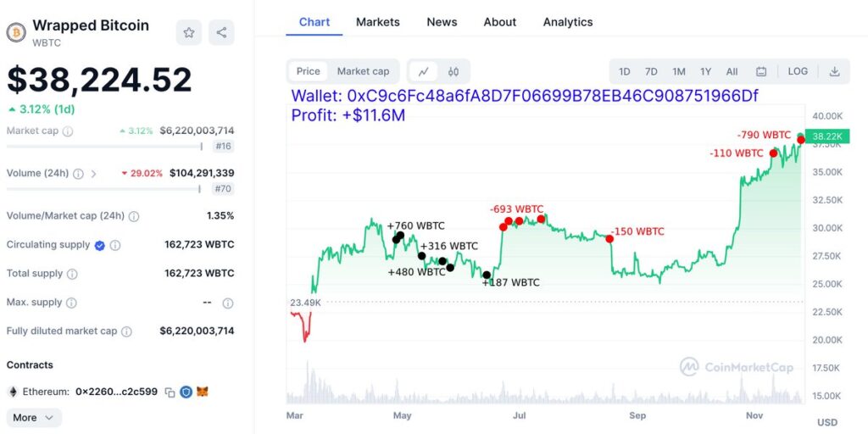This screenshot has height=434, width=868.
Task: Expand the More contracts dropdown
Action: click(x=34, y=417)
